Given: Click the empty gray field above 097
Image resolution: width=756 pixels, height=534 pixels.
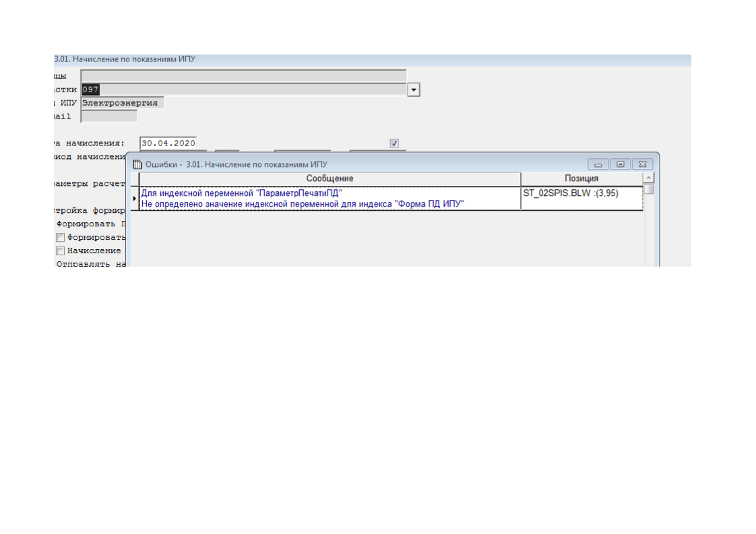Looking at the screenshot, I should pyautogui.click(x=243, y=75).
